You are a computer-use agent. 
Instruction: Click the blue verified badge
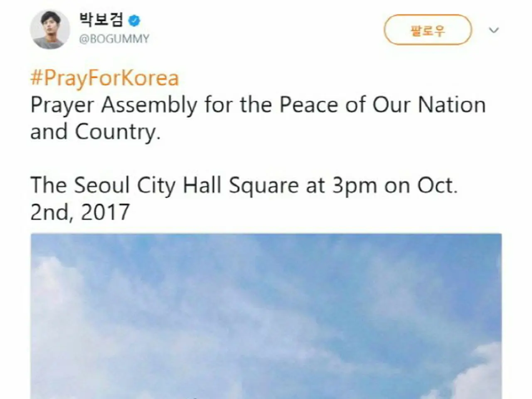coord(134,20)
